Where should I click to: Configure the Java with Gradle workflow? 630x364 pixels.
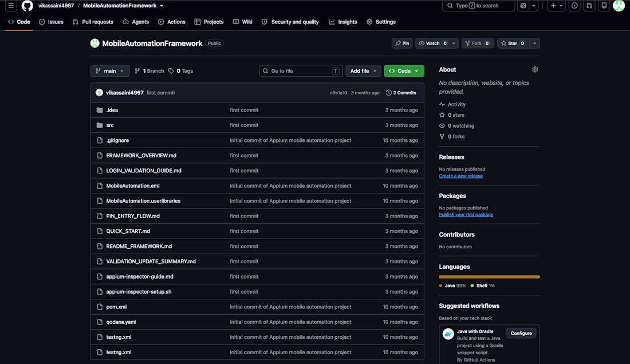[x=521, y=334]
